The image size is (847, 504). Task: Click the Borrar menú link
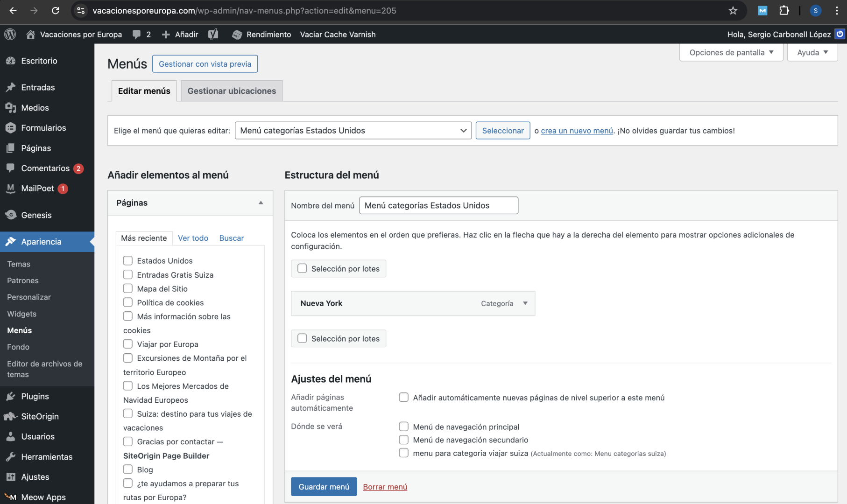385,487
